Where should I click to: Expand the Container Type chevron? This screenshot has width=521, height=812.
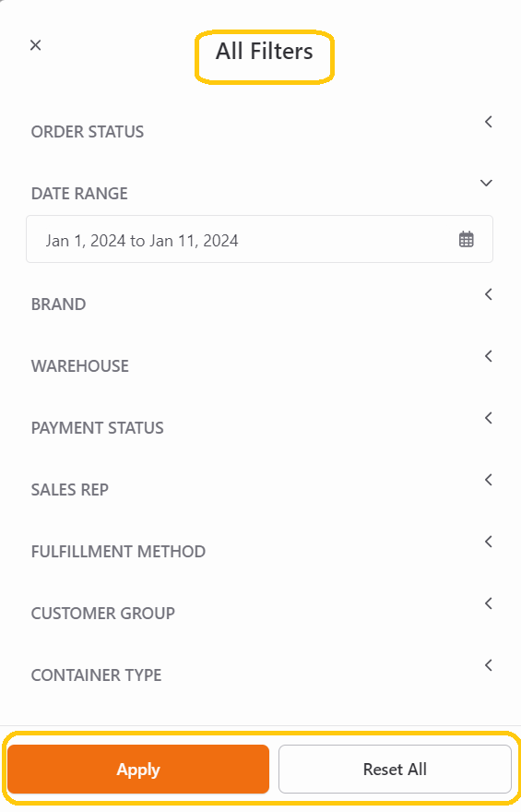pos(488,665)
